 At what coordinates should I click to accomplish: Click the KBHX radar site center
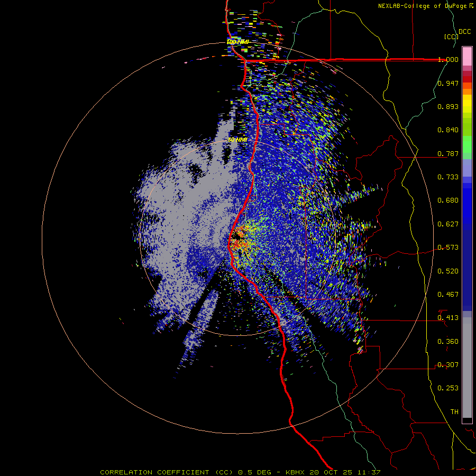[x=237, y=238]
